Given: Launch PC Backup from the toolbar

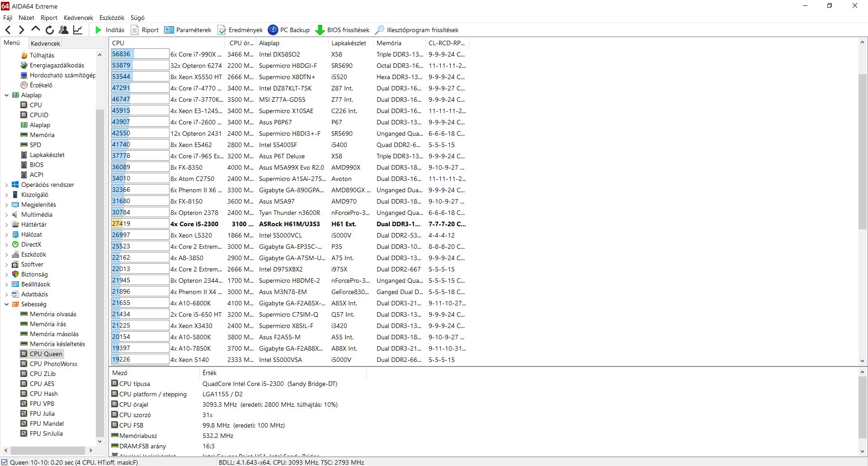Looking at the screenshot, I should (289, 30).
